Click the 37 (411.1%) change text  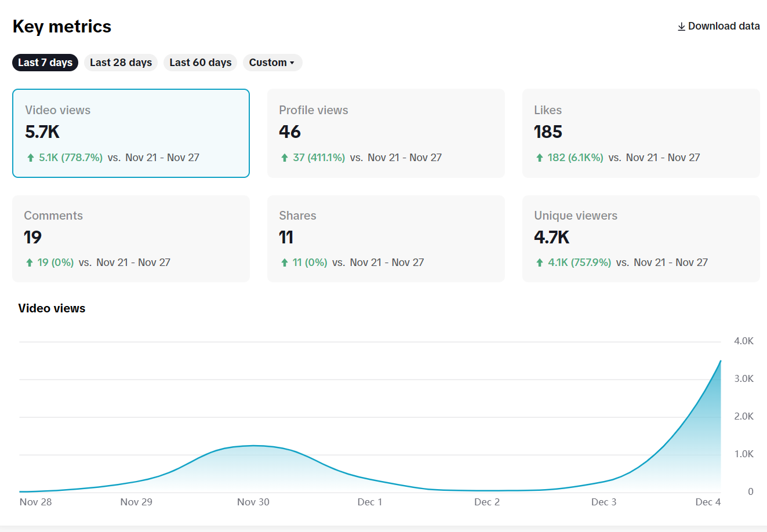[319, 158]
